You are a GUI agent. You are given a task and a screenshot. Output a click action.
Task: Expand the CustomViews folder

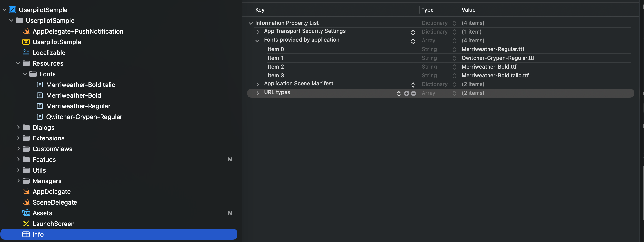18,149
